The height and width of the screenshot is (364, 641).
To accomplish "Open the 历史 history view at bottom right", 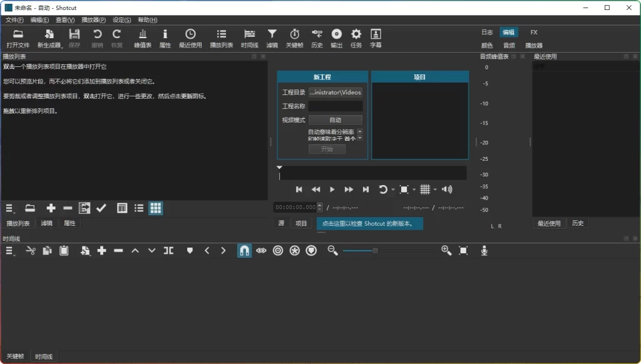I will (x=577, y=223).
